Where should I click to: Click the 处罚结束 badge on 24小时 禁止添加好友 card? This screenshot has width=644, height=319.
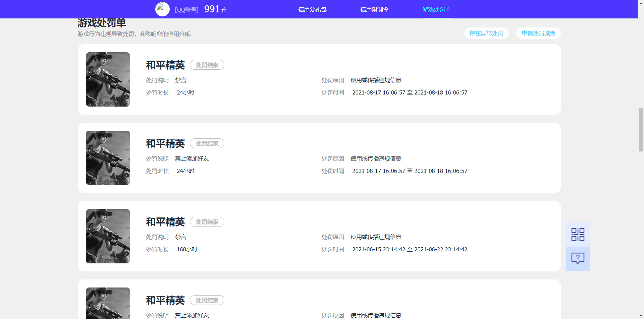point(207,143)
